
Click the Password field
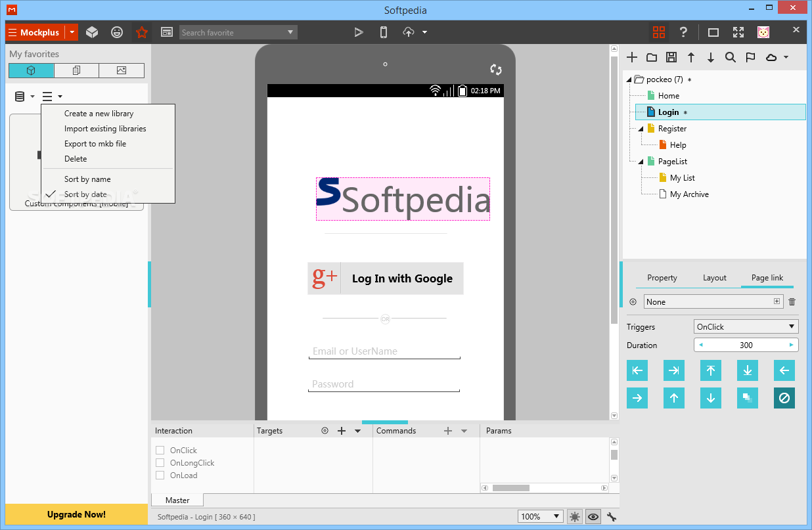point(384,384)
